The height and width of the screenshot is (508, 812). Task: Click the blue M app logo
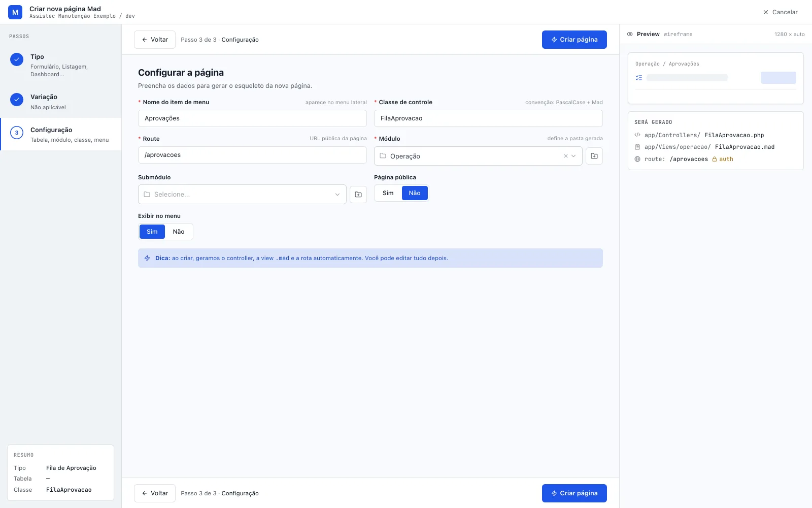click(15, 12)
